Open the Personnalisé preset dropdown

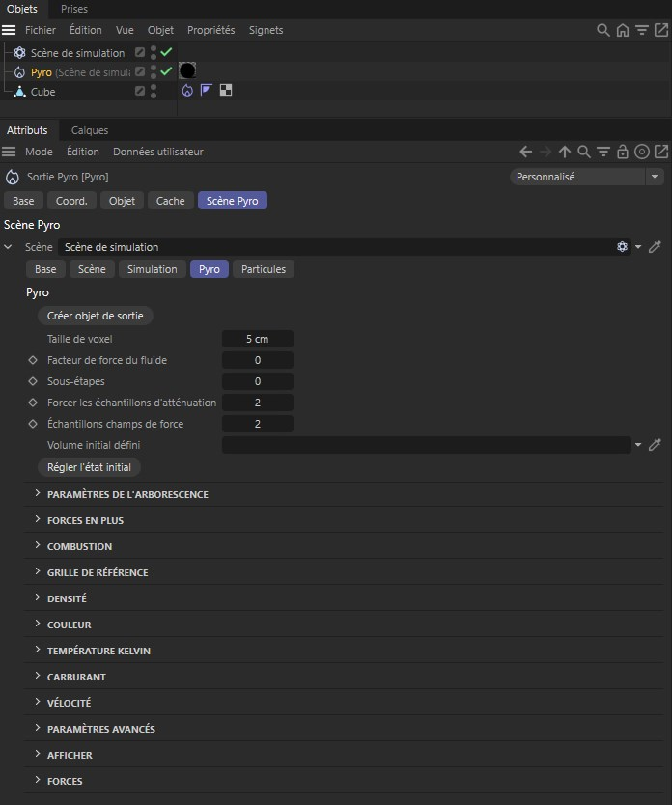586,177
